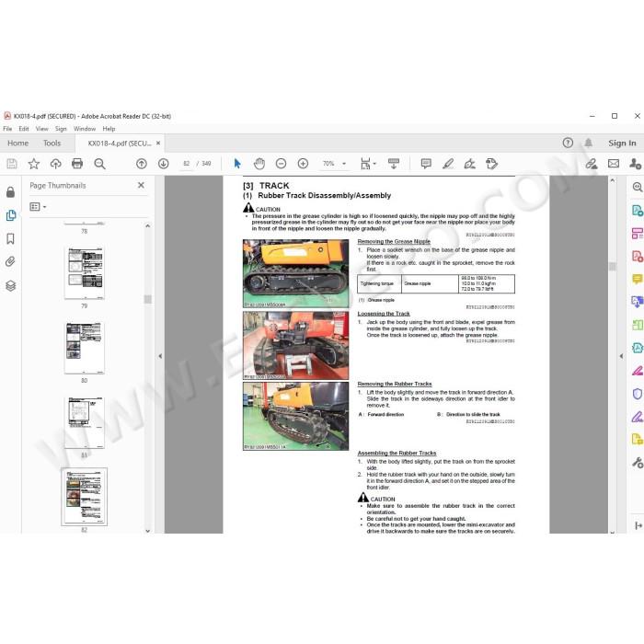644x644 pixels.
Task: Go to previous page arrow
Action: [142, 164]
